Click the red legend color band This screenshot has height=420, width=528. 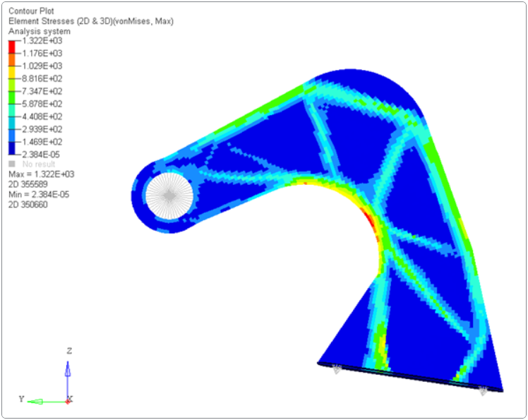coord(13,47)
